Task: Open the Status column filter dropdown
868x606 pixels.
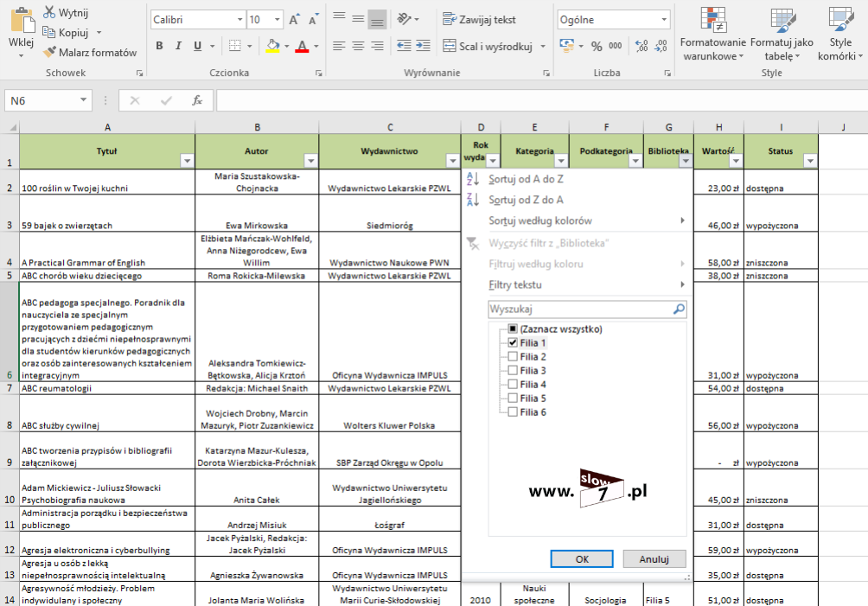Action: tap(810, 161)
